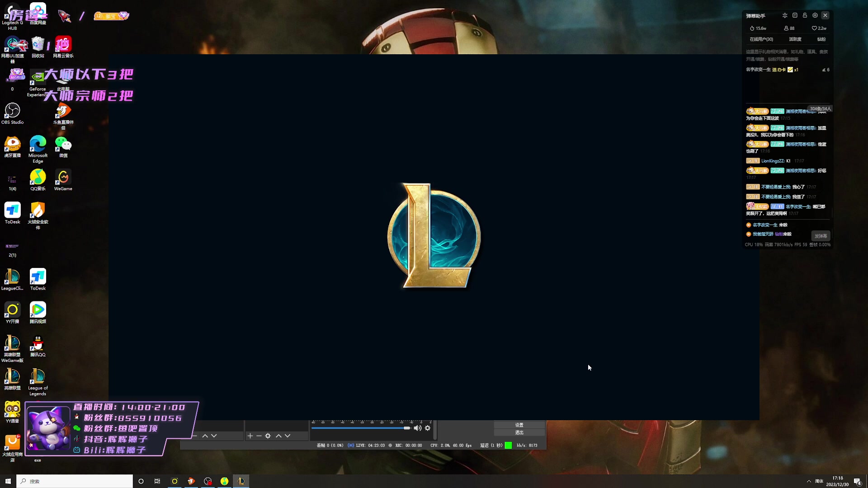868x488 pixels.
Task: Switch to OBS Studio in the taskbar
Action: coord(208,481)
